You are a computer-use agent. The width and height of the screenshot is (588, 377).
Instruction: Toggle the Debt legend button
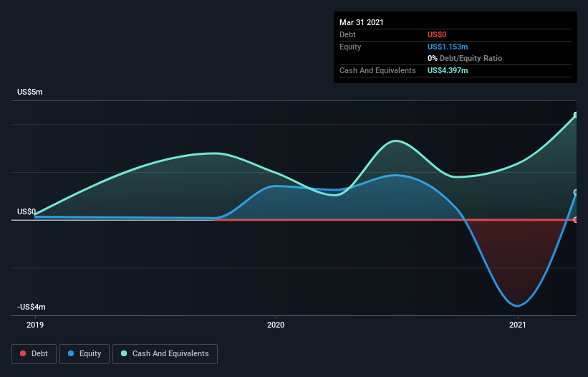tap(34, 354)
